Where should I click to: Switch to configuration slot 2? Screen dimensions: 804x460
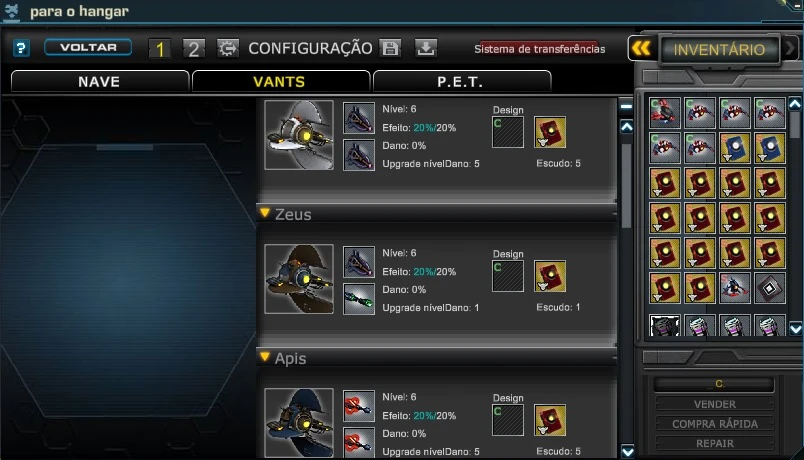(x=194, y=49)
